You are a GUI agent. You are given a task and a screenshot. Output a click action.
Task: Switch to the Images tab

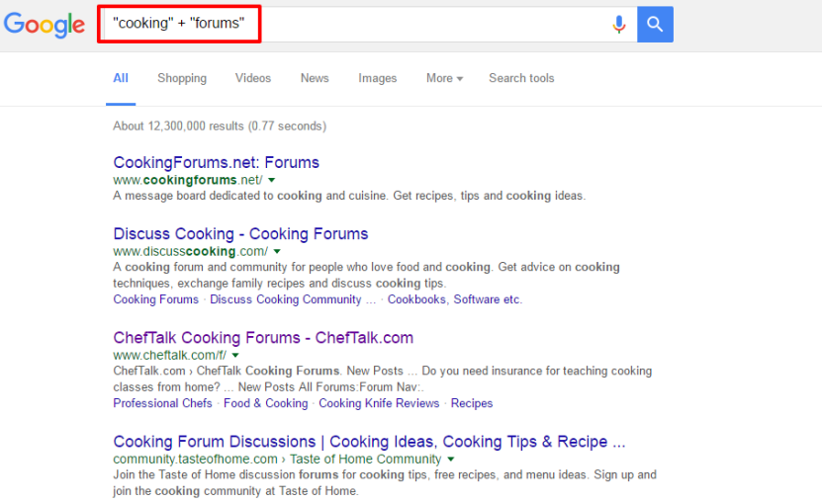click(378, 78)
